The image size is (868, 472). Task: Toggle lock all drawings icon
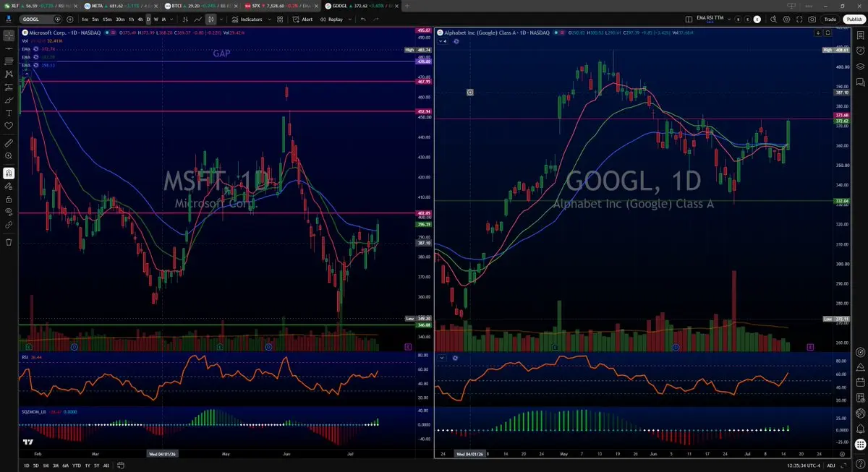[9, 199]
